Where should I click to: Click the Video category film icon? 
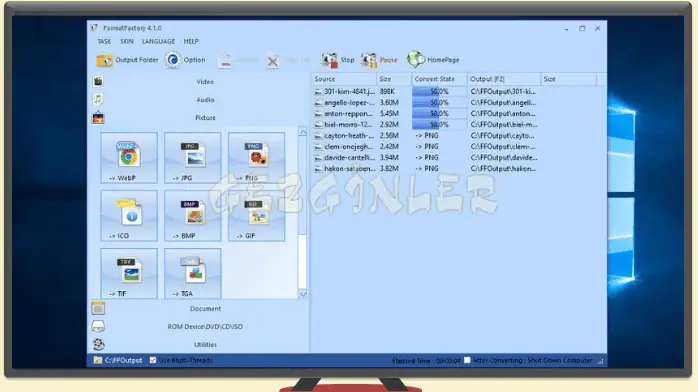[98, 81]
